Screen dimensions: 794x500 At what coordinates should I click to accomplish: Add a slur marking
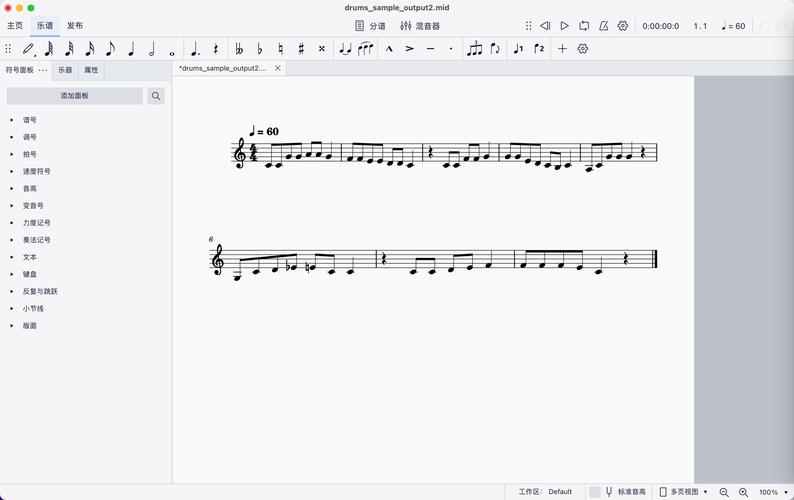366,49
